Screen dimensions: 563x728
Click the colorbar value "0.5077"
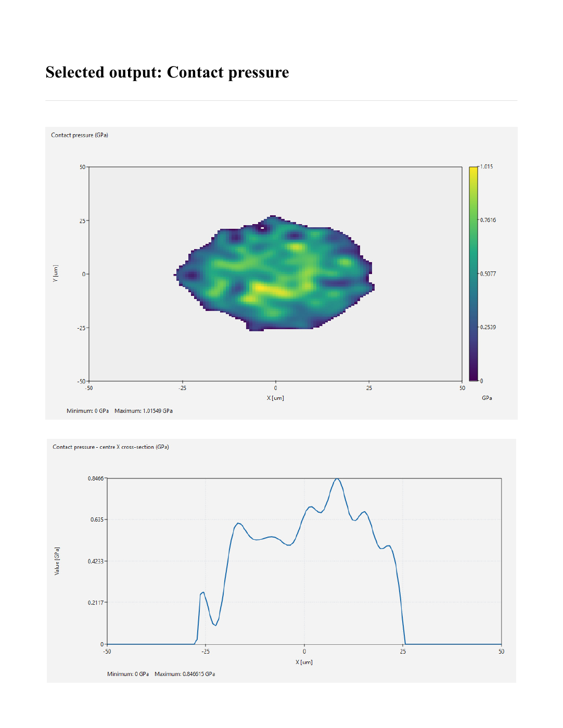488,274
